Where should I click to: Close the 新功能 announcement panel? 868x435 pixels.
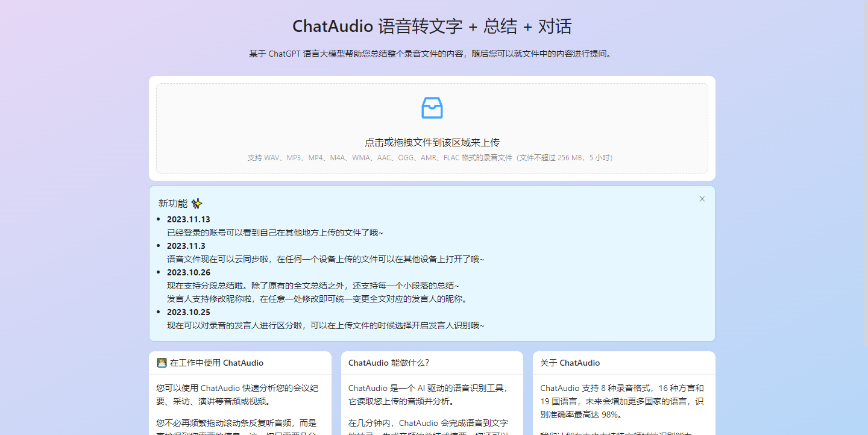point(702,199)
